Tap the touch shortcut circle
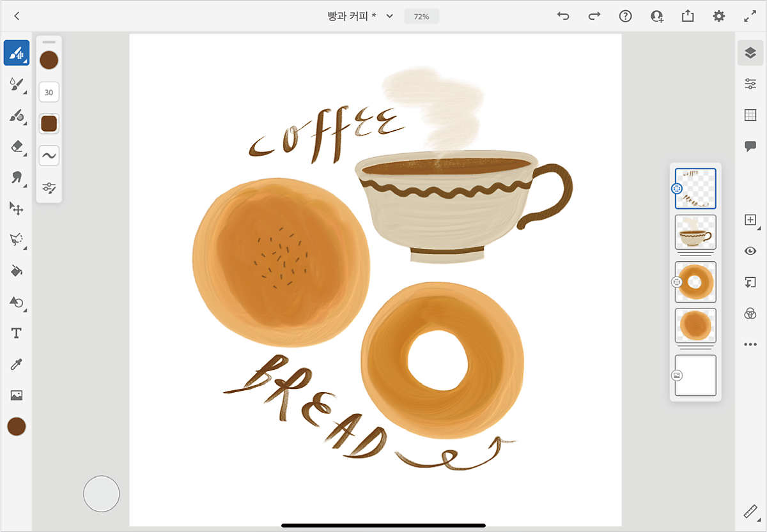Screen dimensions: 767x532 point(102,494)
